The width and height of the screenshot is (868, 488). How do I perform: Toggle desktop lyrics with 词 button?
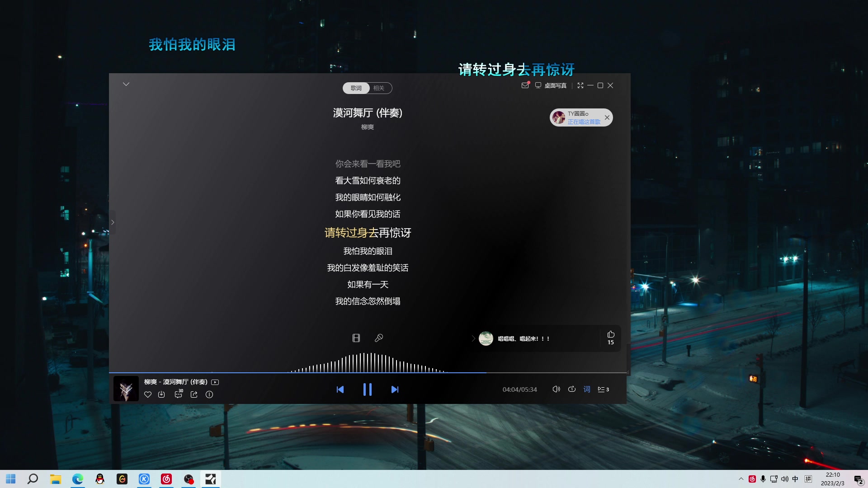pos(587,389)
